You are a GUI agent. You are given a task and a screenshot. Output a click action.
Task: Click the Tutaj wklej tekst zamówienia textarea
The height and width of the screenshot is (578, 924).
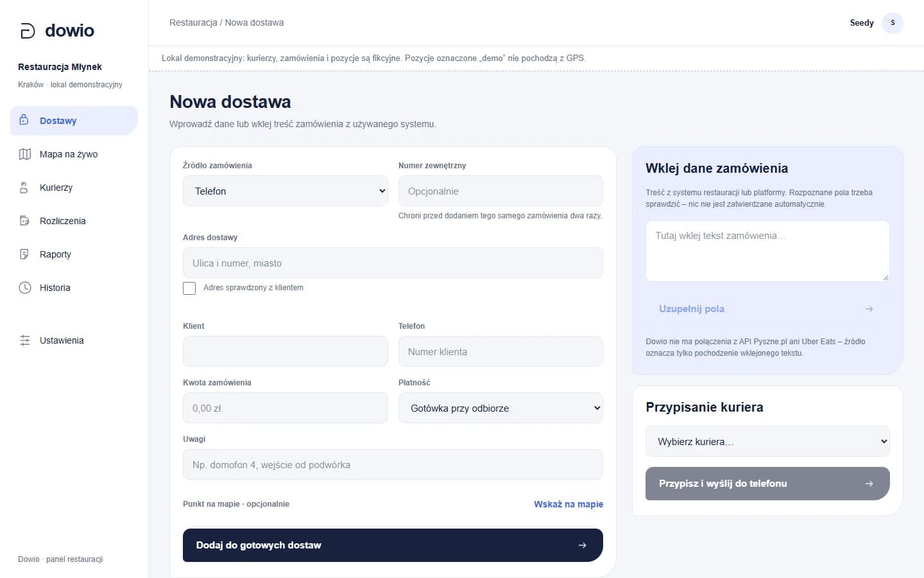coord(767,251)
